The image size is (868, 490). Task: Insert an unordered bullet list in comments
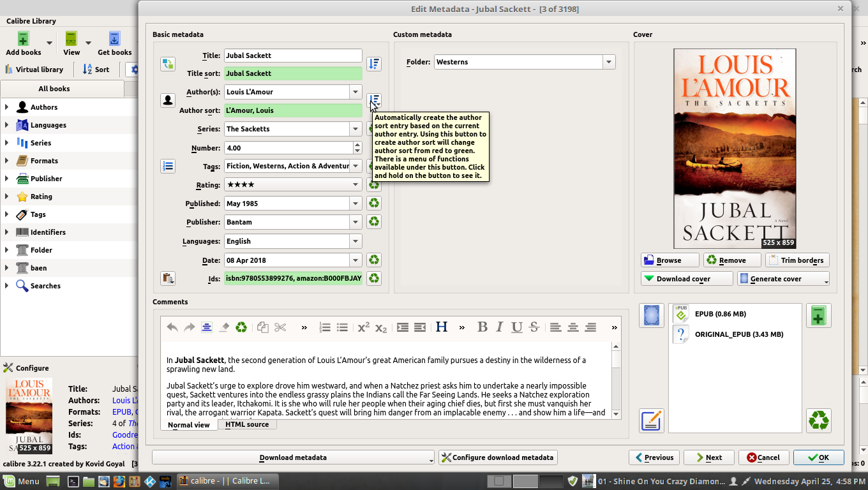[x=342, y=327]
